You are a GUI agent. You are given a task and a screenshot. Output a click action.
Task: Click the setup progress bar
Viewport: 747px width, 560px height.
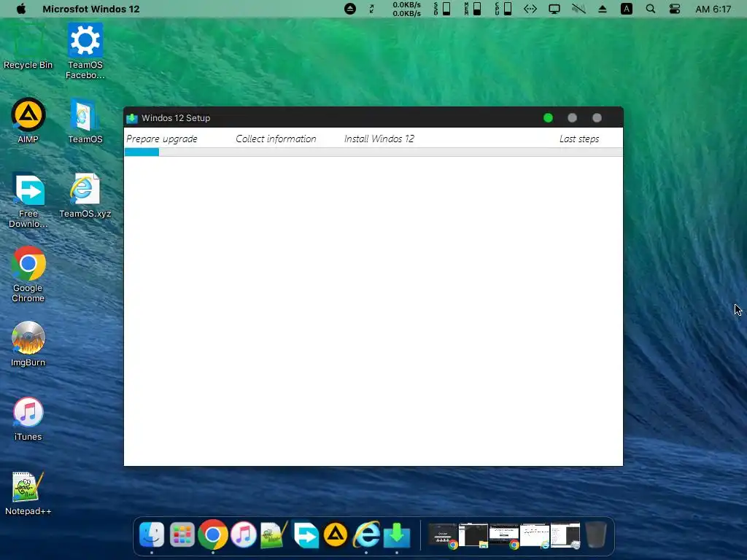(x=373, y=152)
